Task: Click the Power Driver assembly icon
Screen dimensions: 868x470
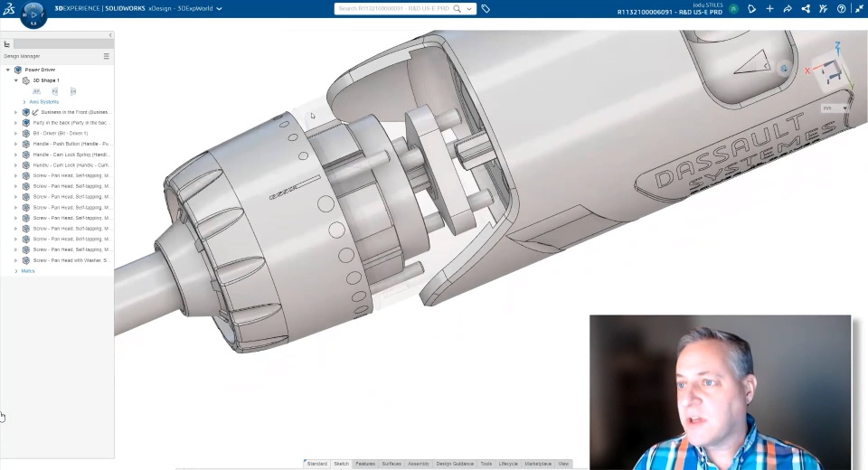Action: [x=18, y=70]
